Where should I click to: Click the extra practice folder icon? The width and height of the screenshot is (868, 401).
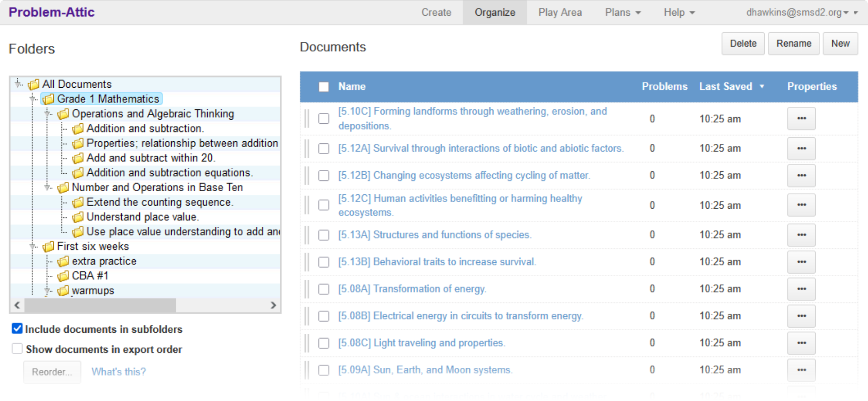pos(63,261)
